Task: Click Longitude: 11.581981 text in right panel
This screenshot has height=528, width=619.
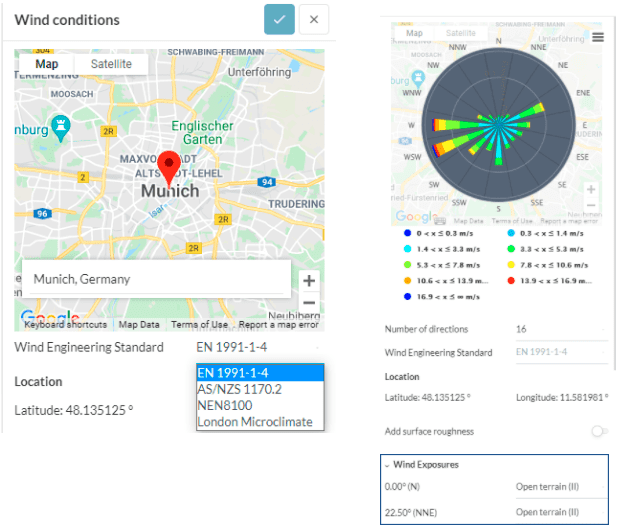Action: click(x=562, y=397)
